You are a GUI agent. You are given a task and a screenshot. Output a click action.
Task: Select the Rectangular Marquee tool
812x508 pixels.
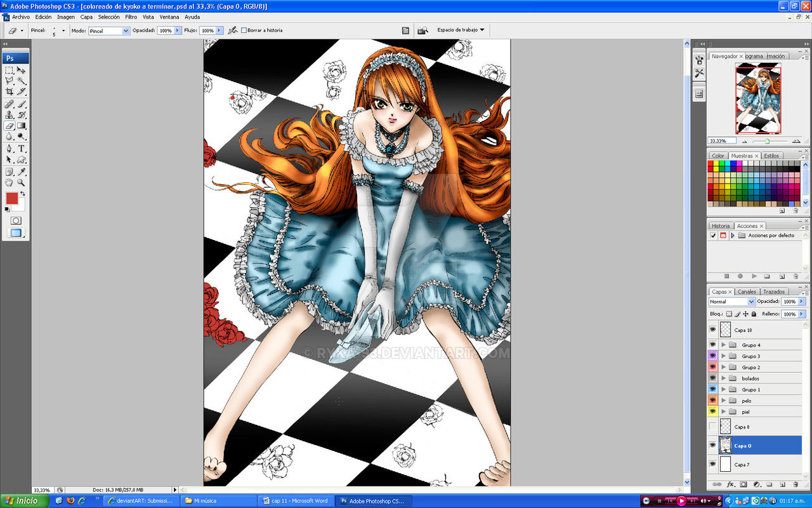[10, 70]
